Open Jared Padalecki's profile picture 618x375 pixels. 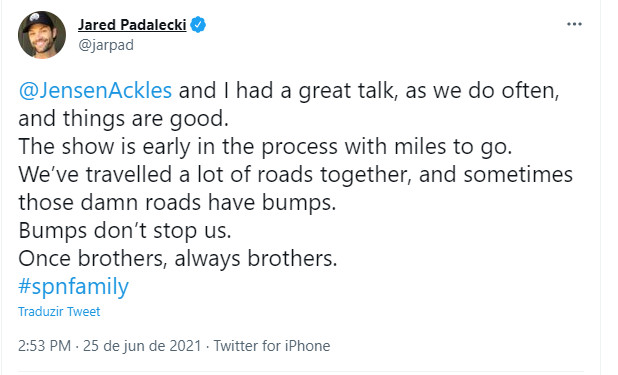[x=42, y=35]
